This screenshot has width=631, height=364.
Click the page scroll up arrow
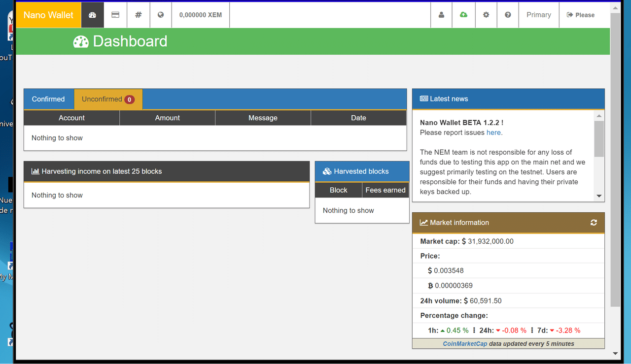pyautogui.click(x=615, y=8)
